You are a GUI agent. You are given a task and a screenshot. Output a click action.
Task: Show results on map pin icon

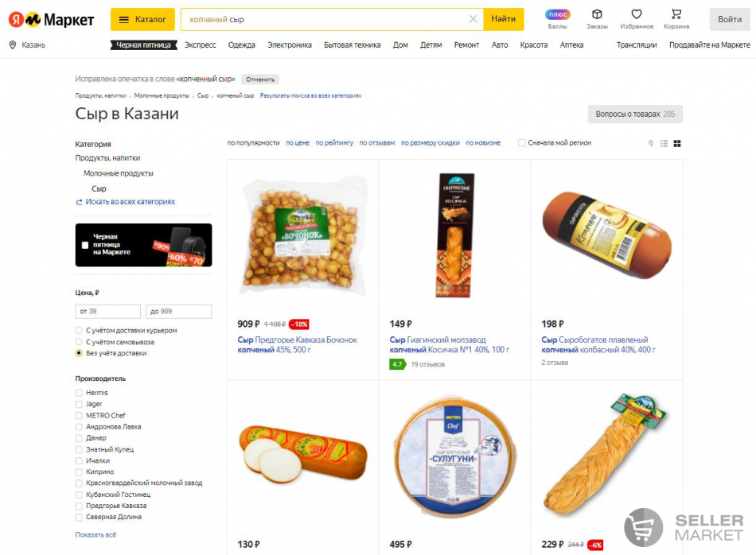[x=651, y=144]
